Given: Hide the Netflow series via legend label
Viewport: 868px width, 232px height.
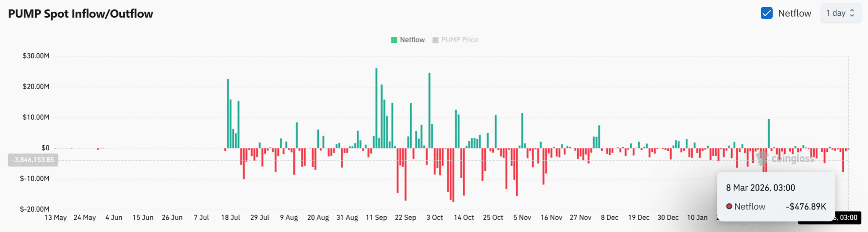Looking at the screenshot, I should point(412,40).
